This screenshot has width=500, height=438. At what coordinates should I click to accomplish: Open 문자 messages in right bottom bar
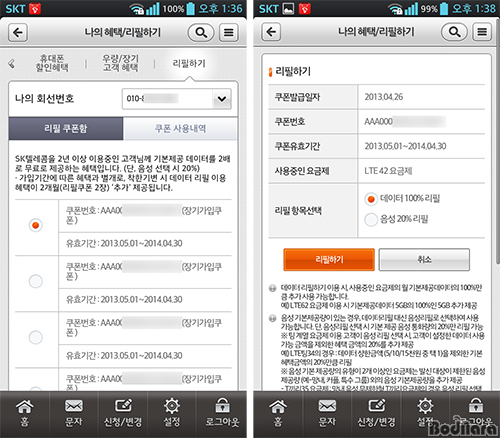coord(327,413)
